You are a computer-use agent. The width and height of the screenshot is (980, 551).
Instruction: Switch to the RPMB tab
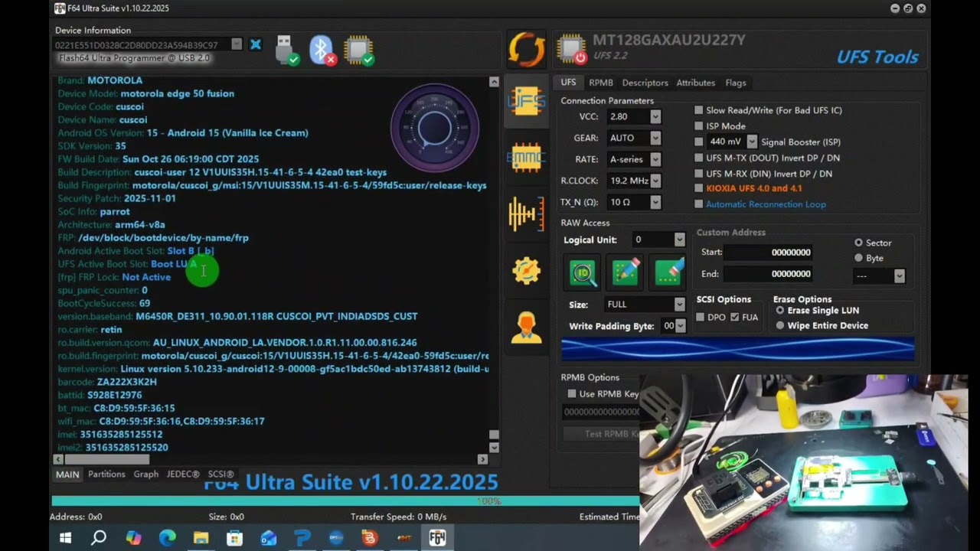pos(601,83)
